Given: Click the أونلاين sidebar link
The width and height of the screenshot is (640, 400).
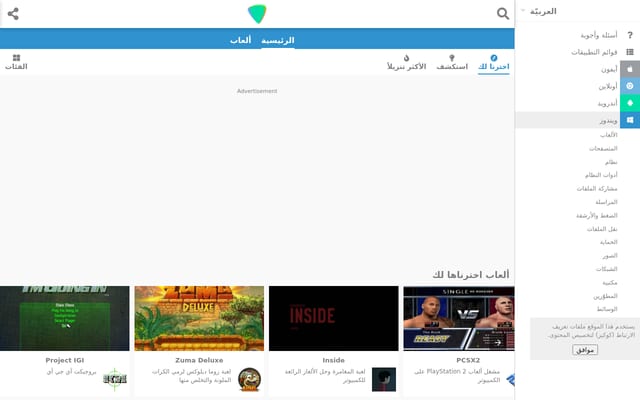Looking at the screenshot, I should [608, 87].
